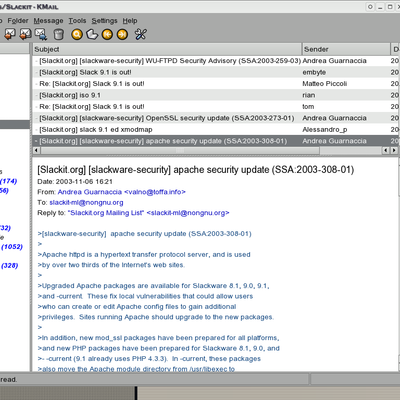Select the folder showing unread count (328)
Screen dimensions: 400x400
(9, 266)
